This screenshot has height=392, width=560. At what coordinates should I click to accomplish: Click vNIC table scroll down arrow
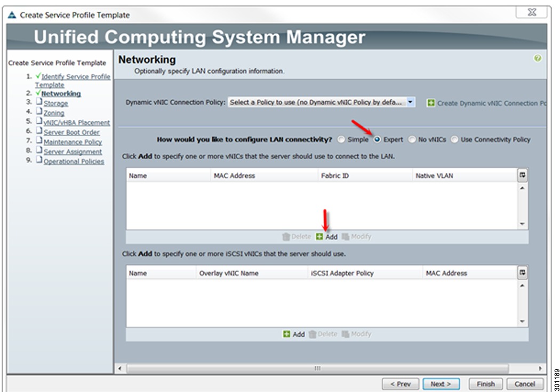click(x=523, y=224)
